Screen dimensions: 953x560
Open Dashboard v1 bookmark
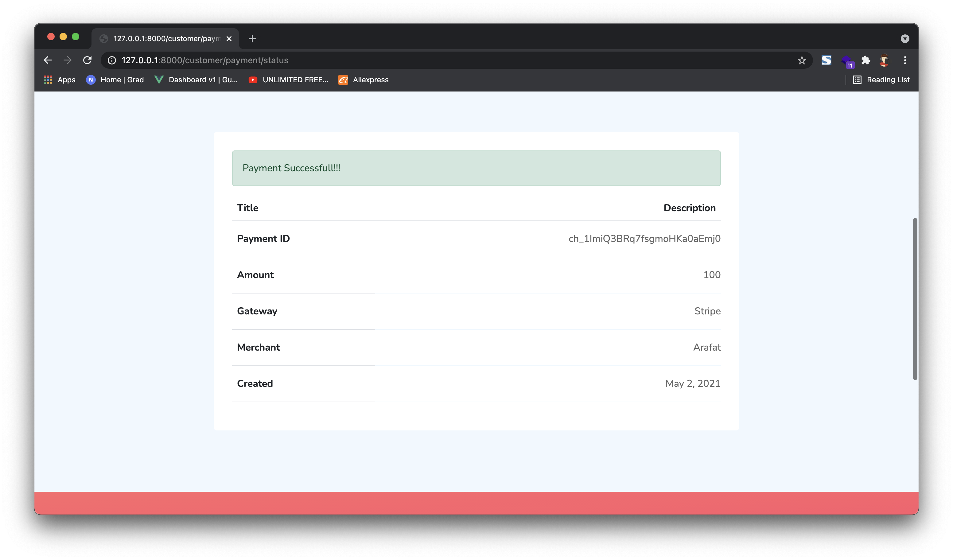tap(196, 80)
